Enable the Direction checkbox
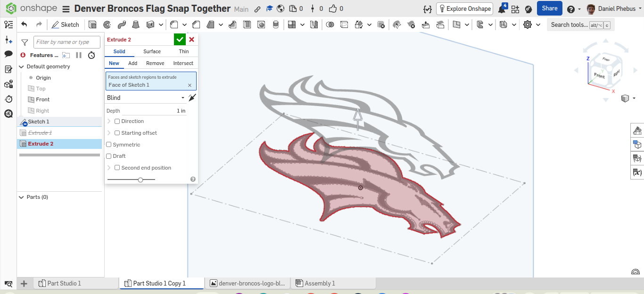Screen dimensions: 644x294 [x=117, y=121]
